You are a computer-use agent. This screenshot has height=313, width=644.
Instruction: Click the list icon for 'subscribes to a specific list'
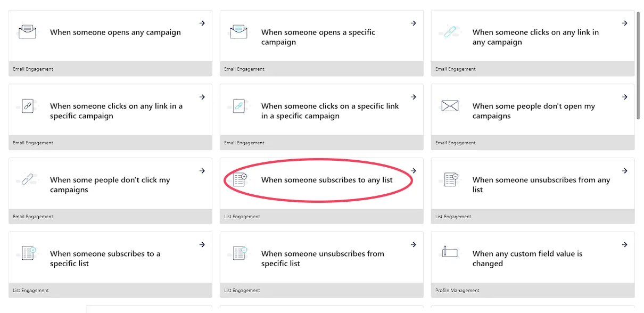[x=28, y=253]
